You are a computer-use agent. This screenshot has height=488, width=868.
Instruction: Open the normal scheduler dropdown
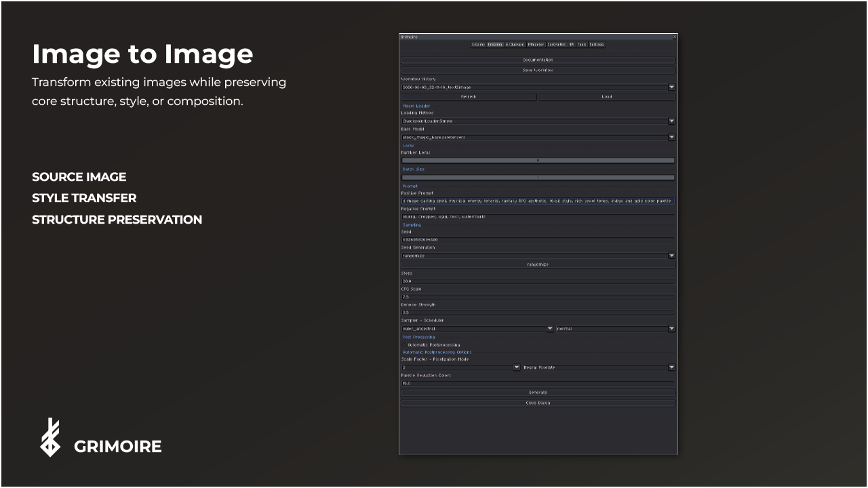tap(615, 329)
